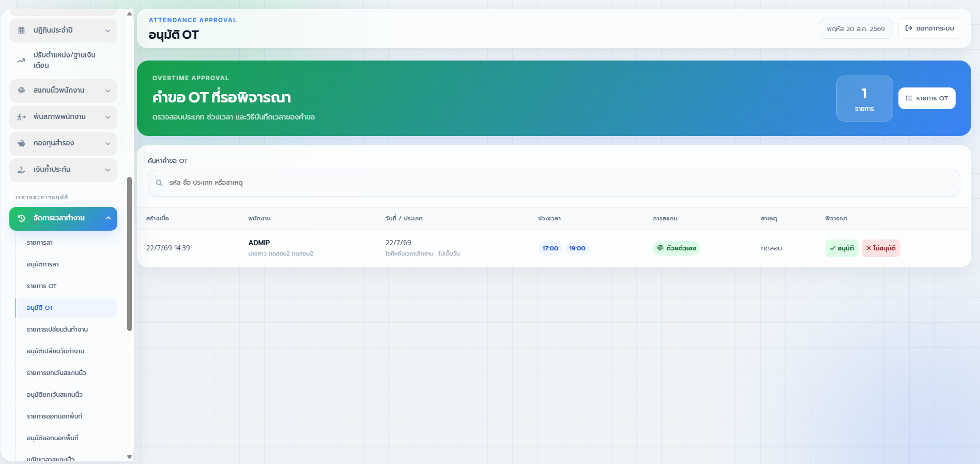The image size is (980, 464).
Task: Click the ADMIP employee code
Action: 259,243
